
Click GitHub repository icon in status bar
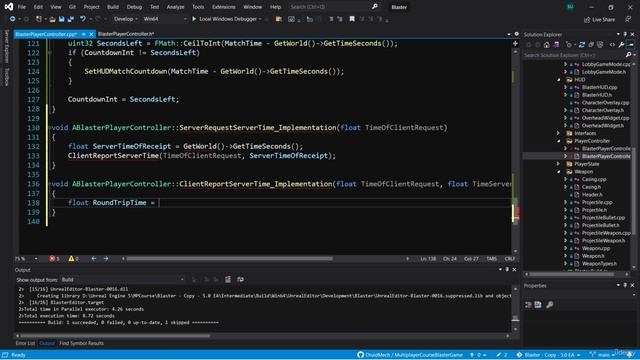360,355
